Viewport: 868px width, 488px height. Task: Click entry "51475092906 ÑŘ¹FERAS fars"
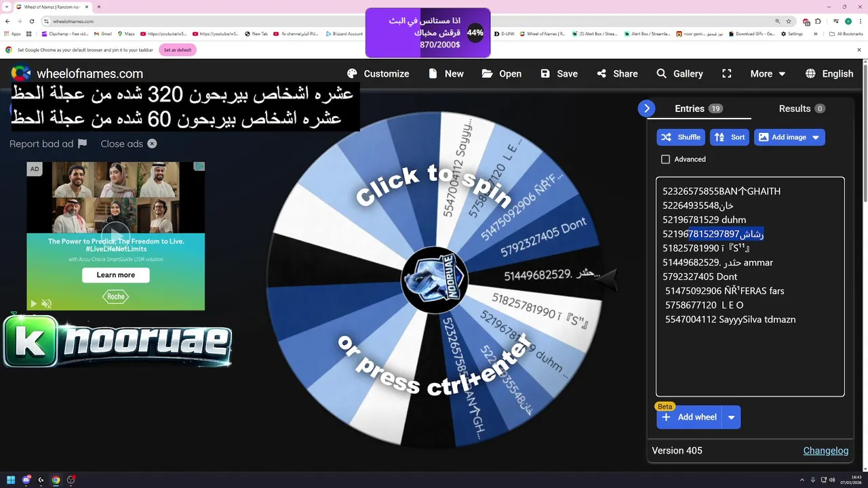(724, 291)
